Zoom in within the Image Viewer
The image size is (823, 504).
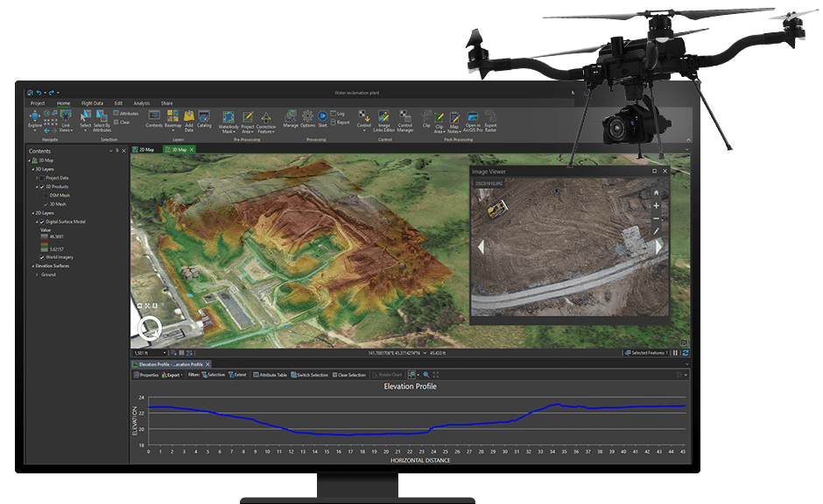pos(656,206)
